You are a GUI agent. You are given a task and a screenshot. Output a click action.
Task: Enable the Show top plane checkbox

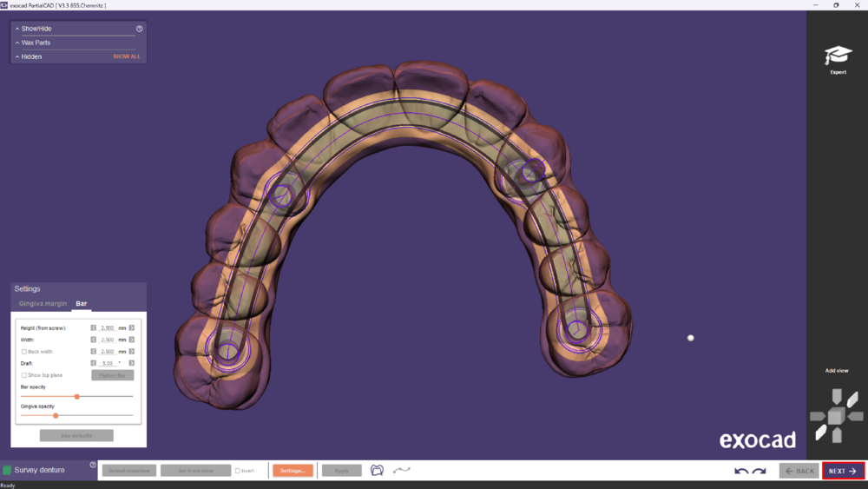[x=23, y=375]
